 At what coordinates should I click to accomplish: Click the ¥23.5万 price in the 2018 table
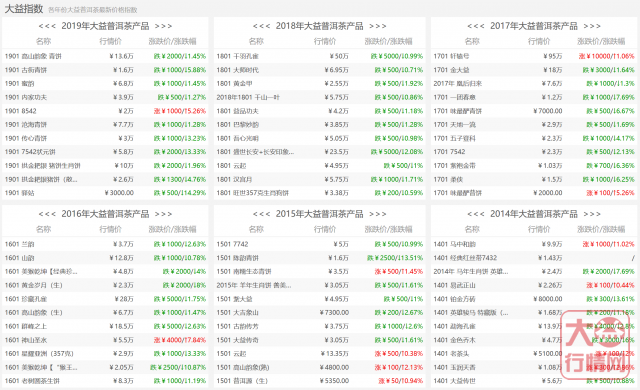[x=336, y=152]
